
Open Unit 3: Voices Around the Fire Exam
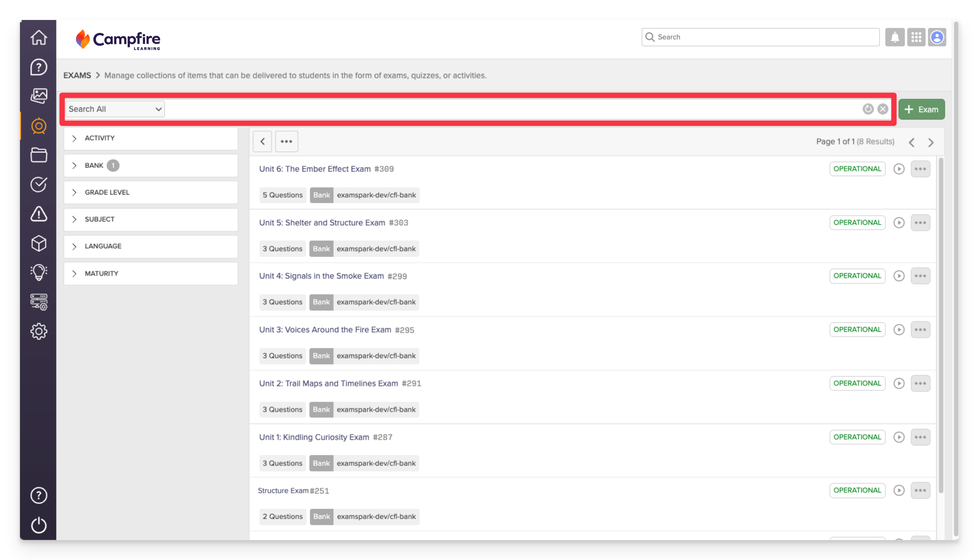[x=325, y=330]
